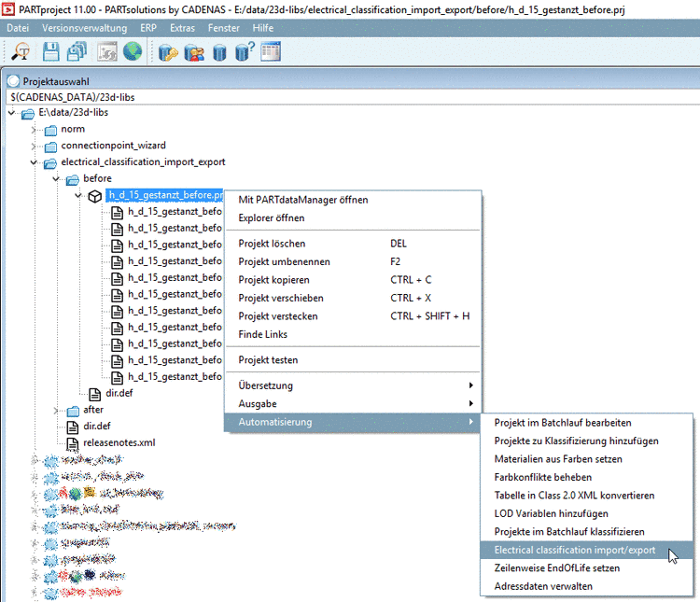The image size is (700, 602).
Task: Click the before folder icon
Action: 72,179
